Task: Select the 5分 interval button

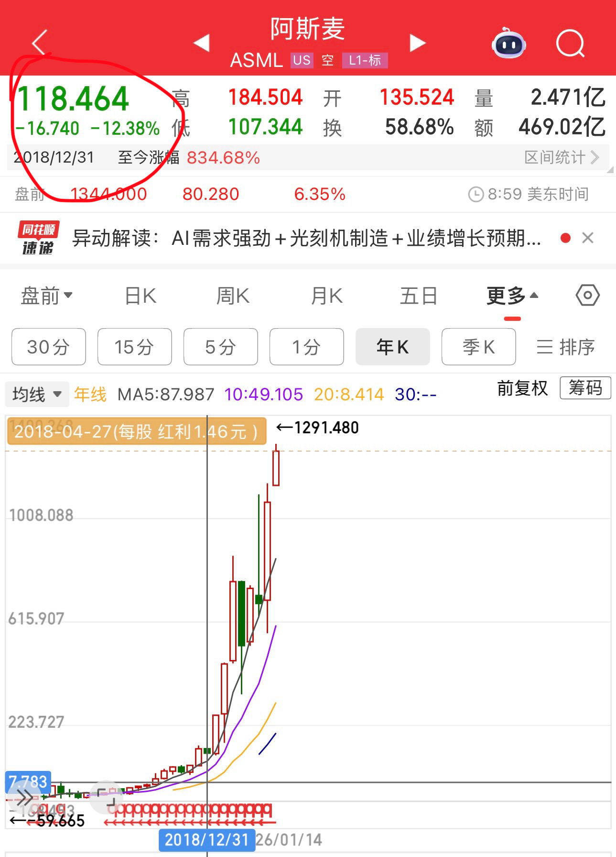Action: (x=221, y=347)
